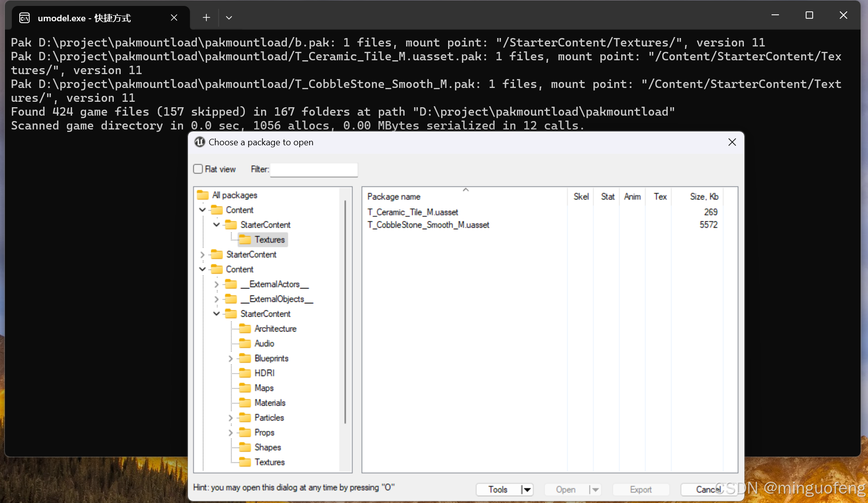Image resolution: width=868 pixels, height=503 pixels.
Task: Select the HDRI folder
Action: tap(264, 373)
